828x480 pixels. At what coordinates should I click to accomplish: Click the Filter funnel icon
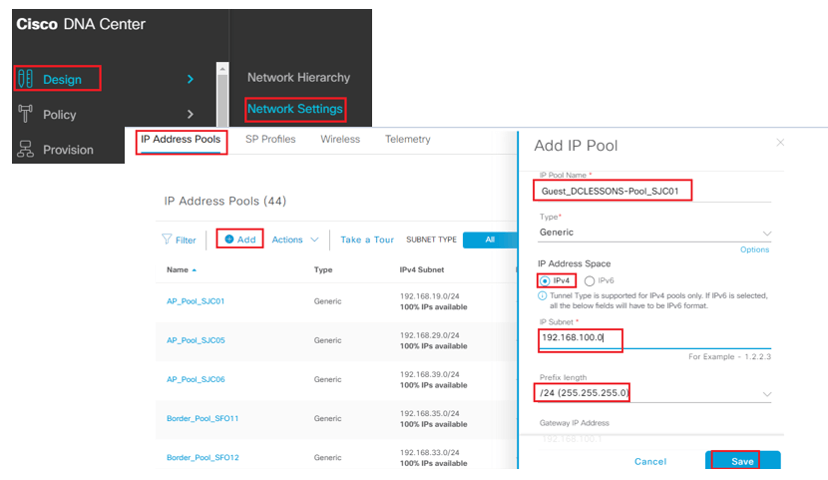point(167,239)
